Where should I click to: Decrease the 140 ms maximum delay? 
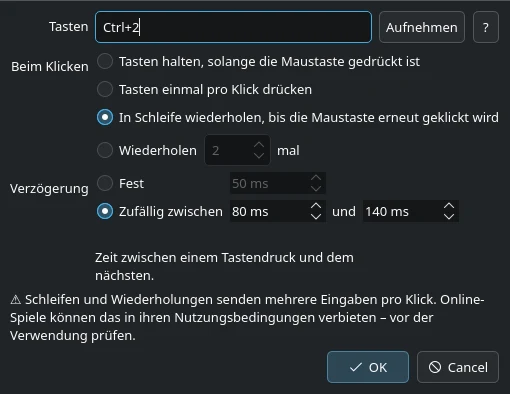449,217
